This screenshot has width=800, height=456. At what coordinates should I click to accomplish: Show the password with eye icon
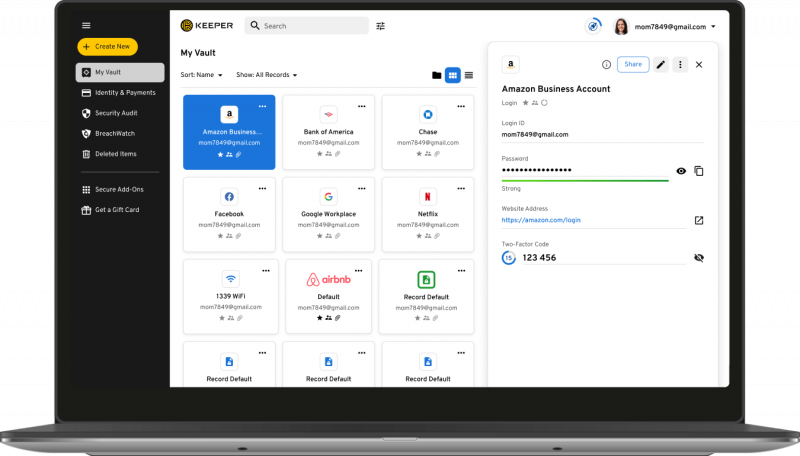pyautogui.click(x=681, y=171)
